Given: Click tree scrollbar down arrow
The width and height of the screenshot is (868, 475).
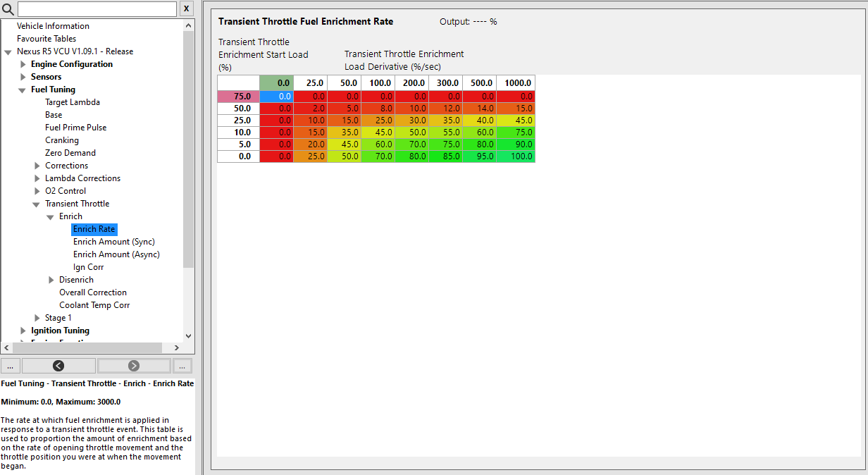Looking at the screenshot, I should 188,336.
